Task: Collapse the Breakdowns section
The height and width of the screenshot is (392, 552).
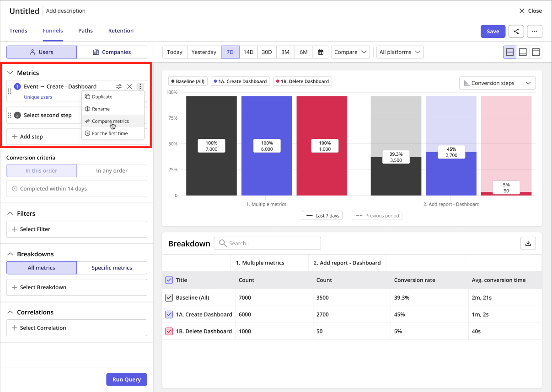Action: point(11,254)
